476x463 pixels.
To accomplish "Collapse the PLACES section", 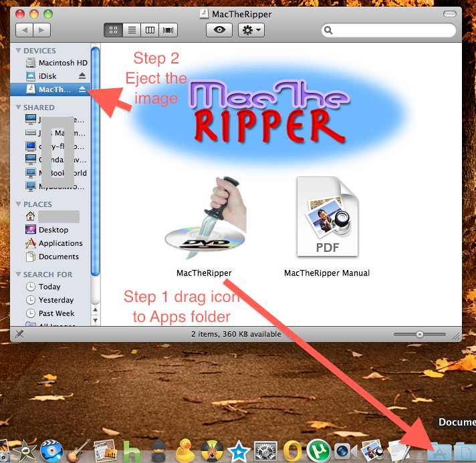I will 19,204.
